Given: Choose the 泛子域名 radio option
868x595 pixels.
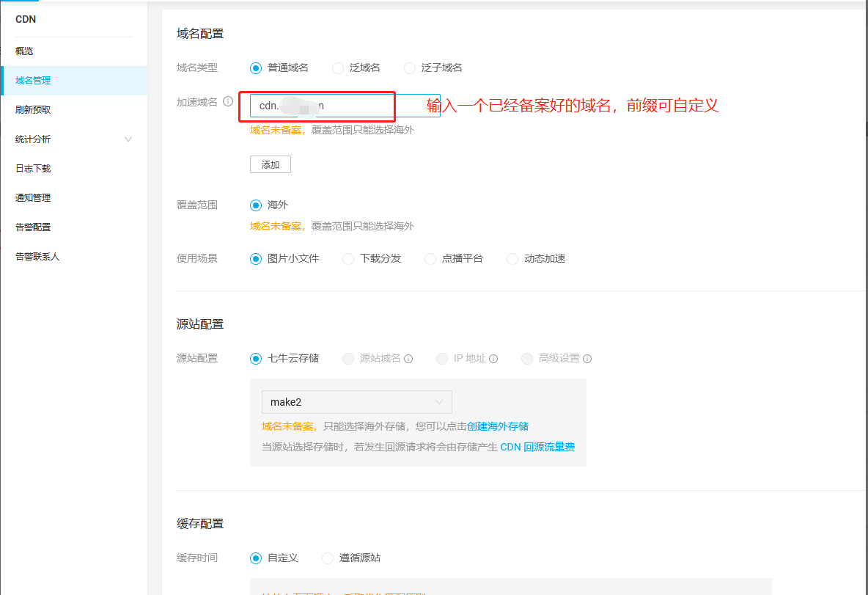Looking at the screenshot, I should point(410,68).
